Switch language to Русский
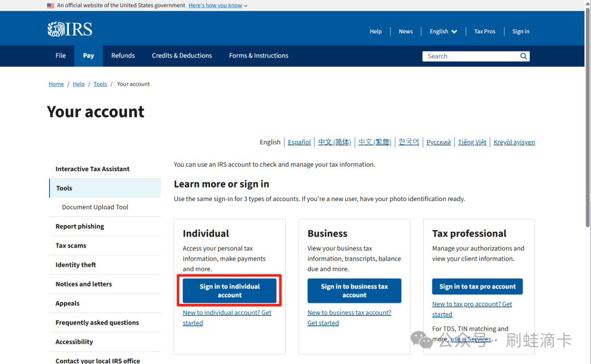This screenshot has height=364, width=591. (x=438, y=142)
